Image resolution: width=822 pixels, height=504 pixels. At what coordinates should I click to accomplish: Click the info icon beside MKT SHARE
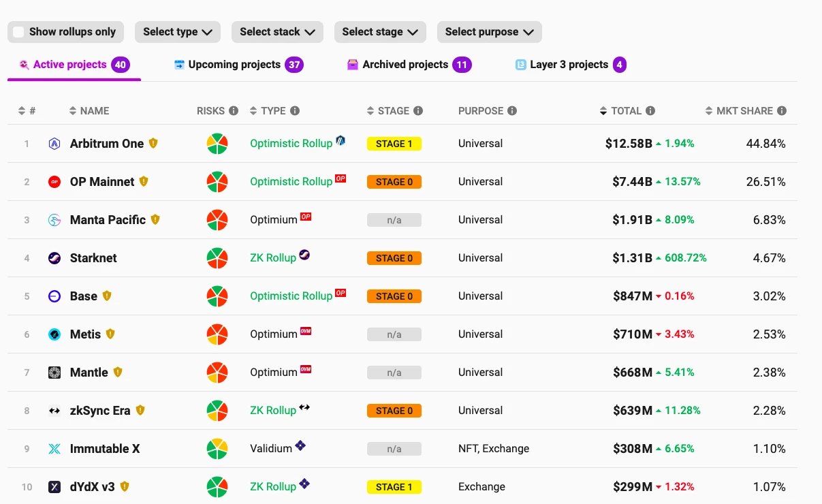pos(782,111)
